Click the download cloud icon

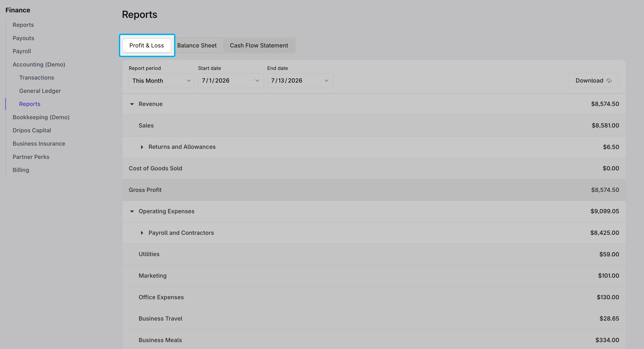(609, 81)
